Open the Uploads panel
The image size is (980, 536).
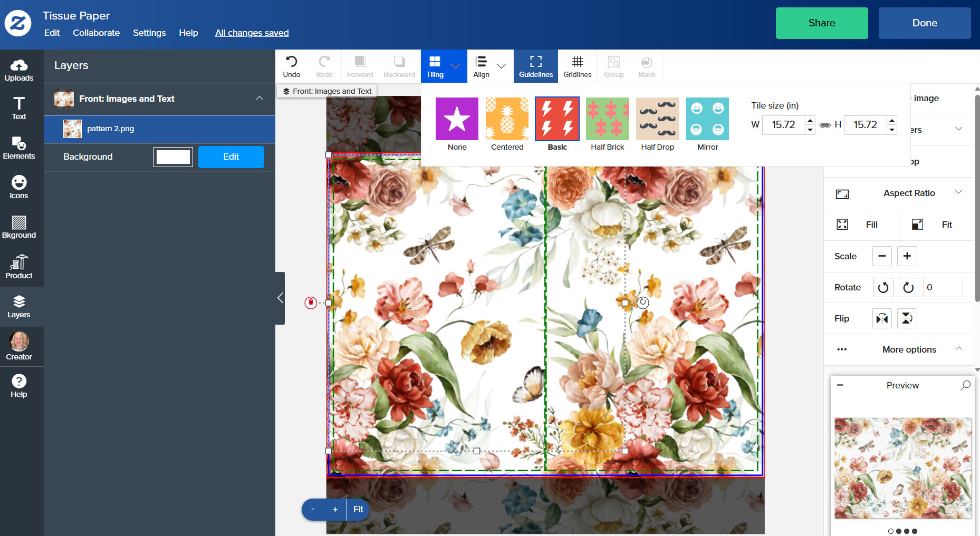(x=19, y=70)
